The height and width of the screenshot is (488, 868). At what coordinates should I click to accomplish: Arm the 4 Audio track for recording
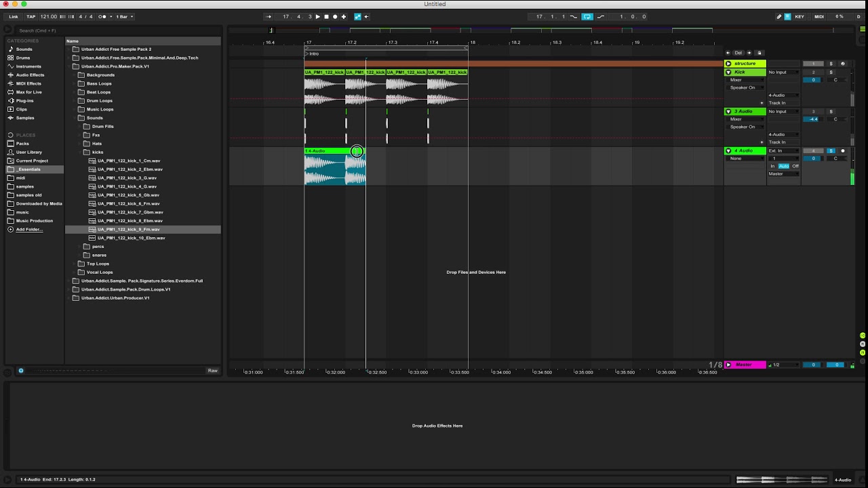tap(843, 150)
